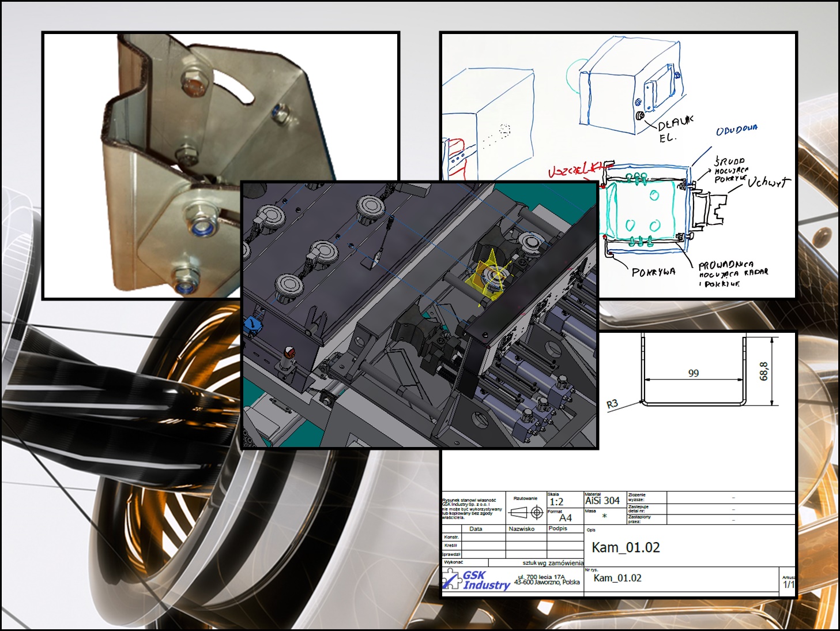The height and width of the screenshot is (631, 840).
Task: Click the GSK Industry logo
Action: [x=476, y=580]
